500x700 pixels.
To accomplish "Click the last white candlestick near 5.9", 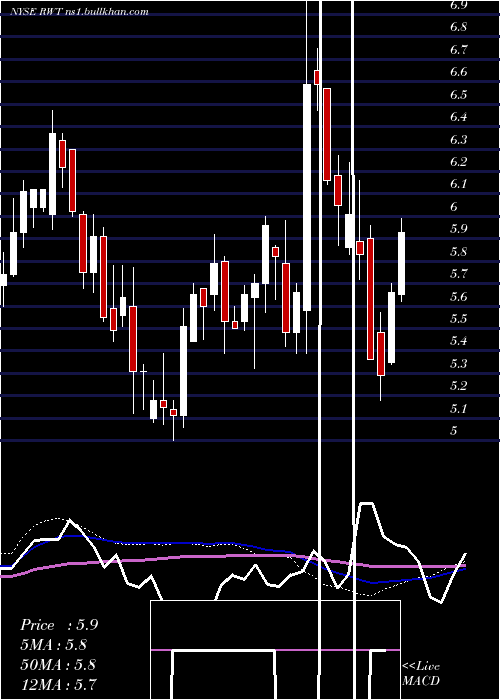I will point(401,263).
